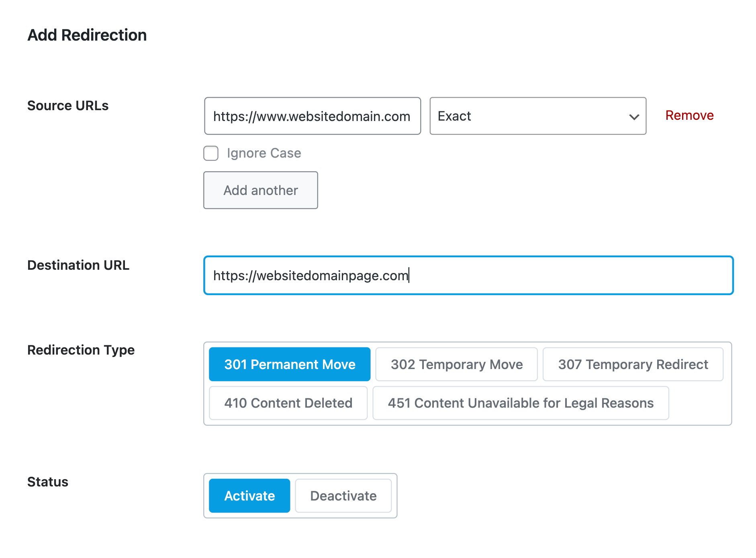Choose 451 Content Unavailable for Legal Reasons
Image resolution: width=756 pixels, height=558 pixels.
pyautogui.click(x=520, y=403)
